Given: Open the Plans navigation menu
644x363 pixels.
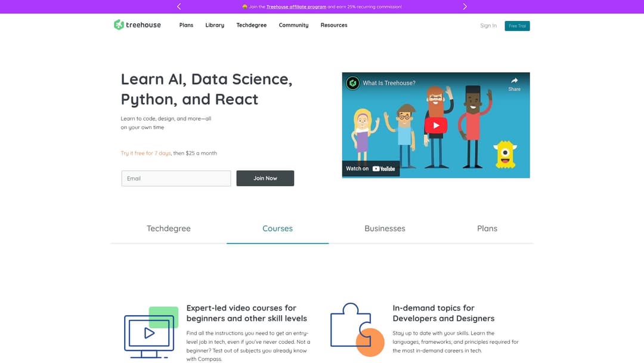Looking at the screenshot, I should [186, 25].
